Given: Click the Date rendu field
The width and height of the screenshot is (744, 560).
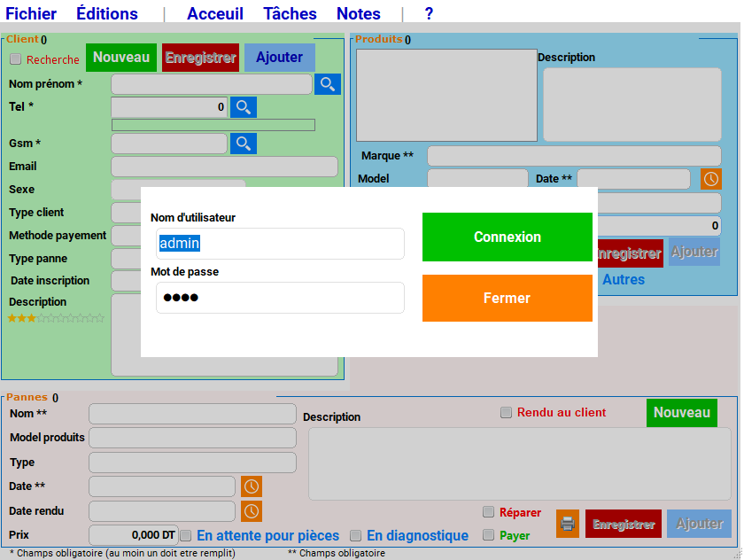Looking at the screenshot, I should pos(162,511).
